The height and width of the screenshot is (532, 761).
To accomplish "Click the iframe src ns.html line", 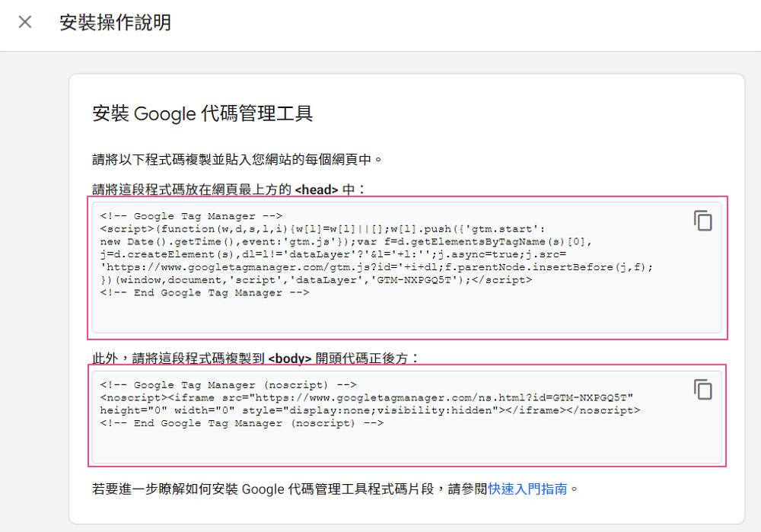I will [367, 398].
